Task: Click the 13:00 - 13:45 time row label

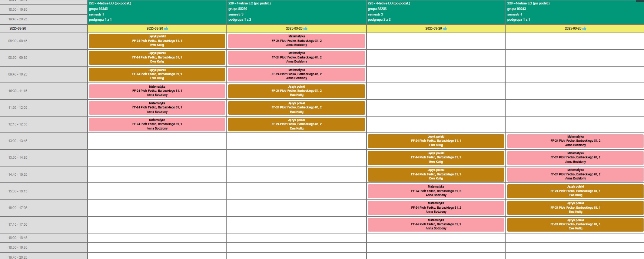Action: pyautogui.click(x=18, y=141)
